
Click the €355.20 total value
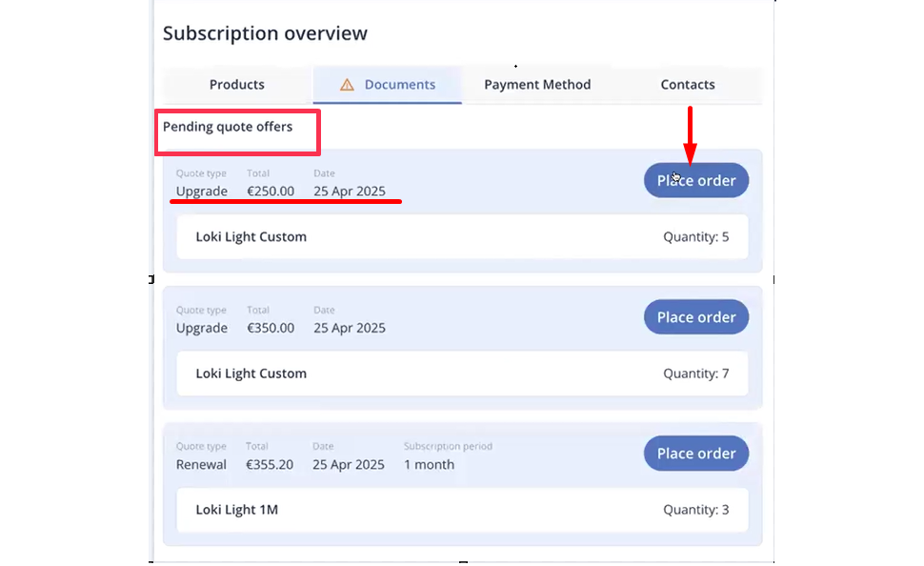270,465
